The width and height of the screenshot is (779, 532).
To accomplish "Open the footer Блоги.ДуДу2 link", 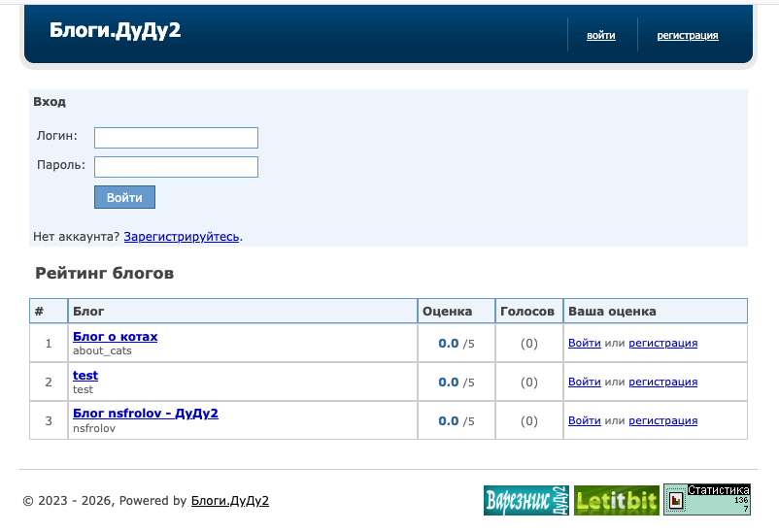I will (x=230, y=500).
